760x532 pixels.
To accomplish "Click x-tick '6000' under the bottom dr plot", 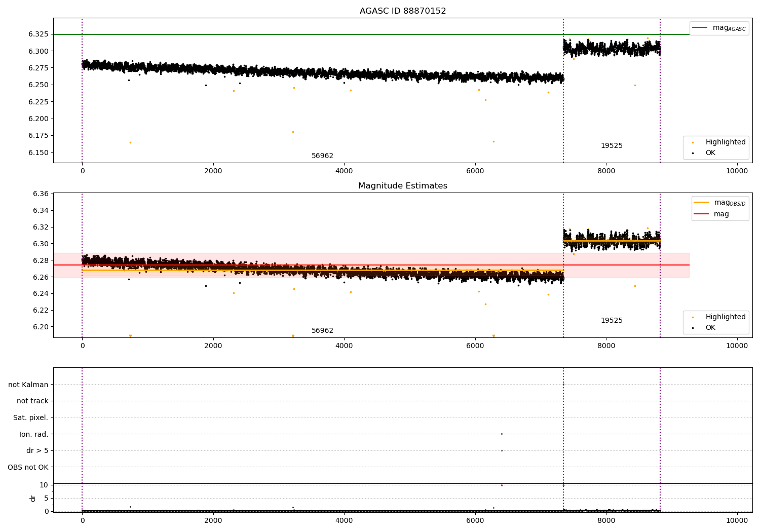I will click(x=475, y=520).
